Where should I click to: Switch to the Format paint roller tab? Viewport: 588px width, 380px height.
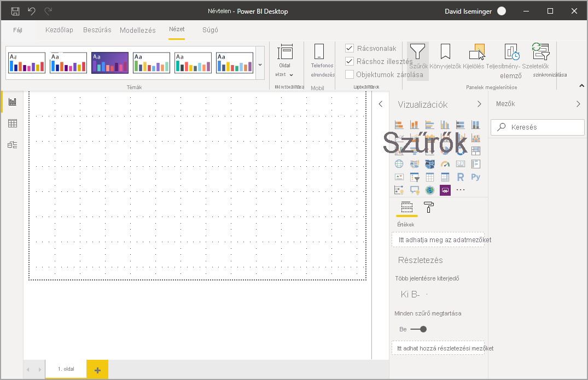[429, 207]
